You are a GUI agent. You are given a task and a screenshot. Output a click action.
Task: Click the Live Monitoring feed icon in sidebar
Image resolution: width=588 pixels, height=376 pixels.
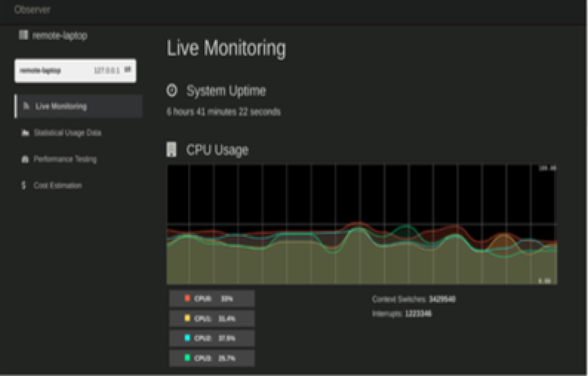(x=26, y=106)
